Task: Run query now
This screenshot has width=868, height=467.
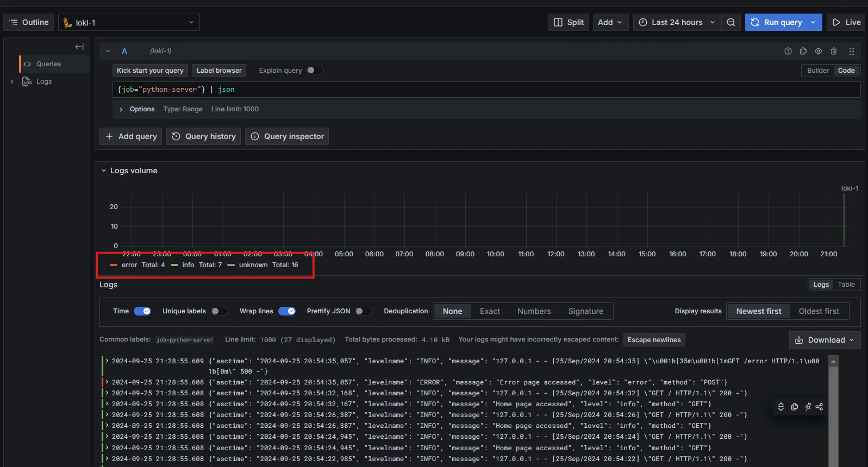Action: tap(776, 22)
